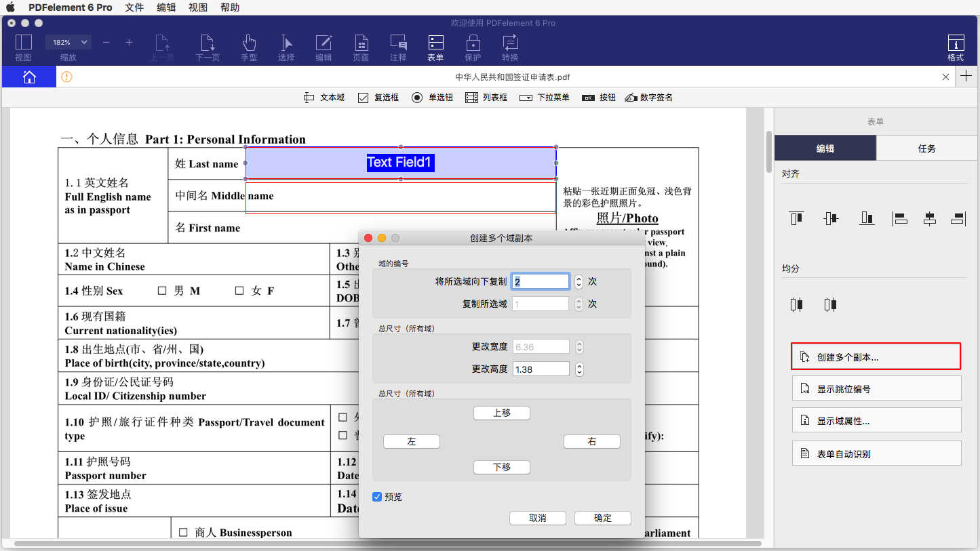Select the top-align icon under 对齐

(x=796, y=218)
